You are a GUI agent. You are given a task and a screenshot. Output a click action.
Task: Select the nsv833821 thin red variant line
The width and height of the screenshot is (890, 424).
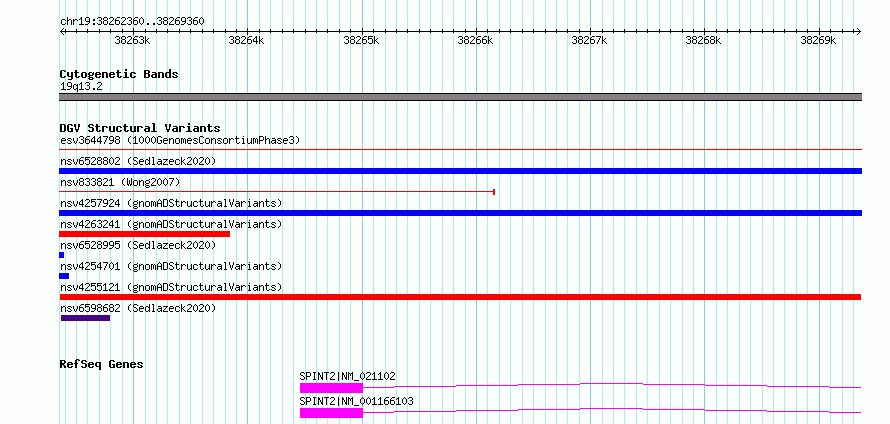pyautogui.click(x=277, y=192)
